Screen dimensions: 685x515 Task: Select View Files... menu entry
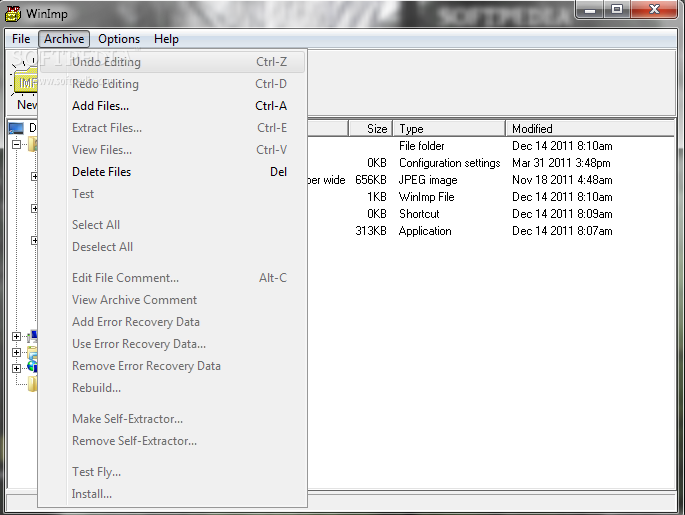pyautogui.click(x=172, y=150)
